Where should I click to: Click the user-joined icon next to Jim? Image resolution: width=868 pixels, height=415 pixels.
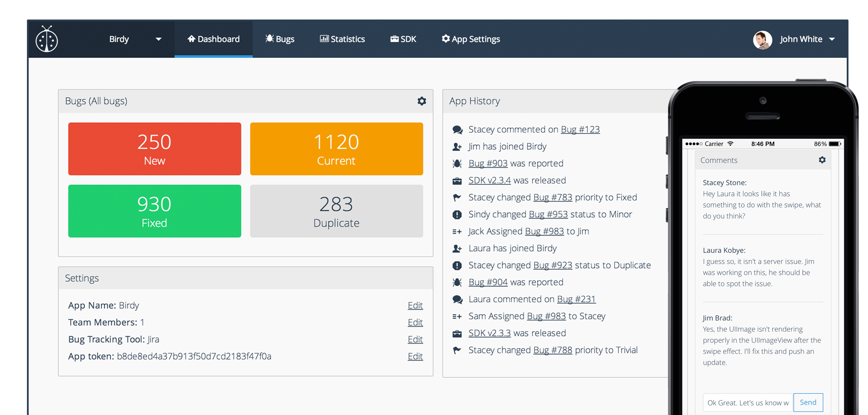pos(457,147)
